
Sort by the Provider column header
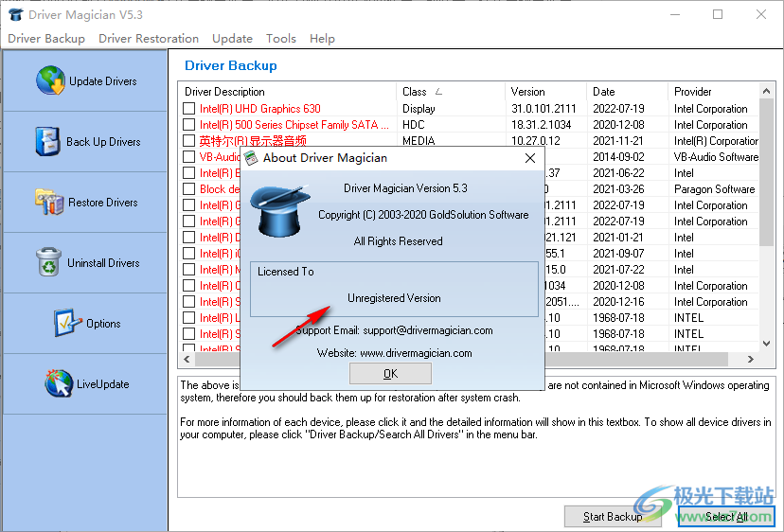click(714, 92)
